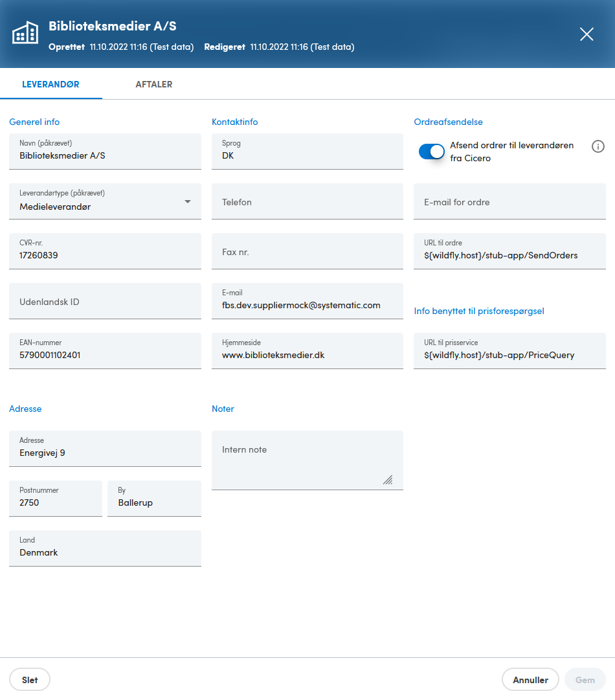
Task: Toggle Afsend ordrer til leverandøren switch
Action: point(431,152)
